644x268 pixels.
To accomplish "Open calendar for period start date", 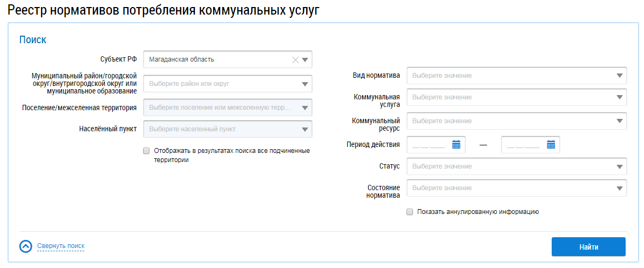I will pos(456,145).
